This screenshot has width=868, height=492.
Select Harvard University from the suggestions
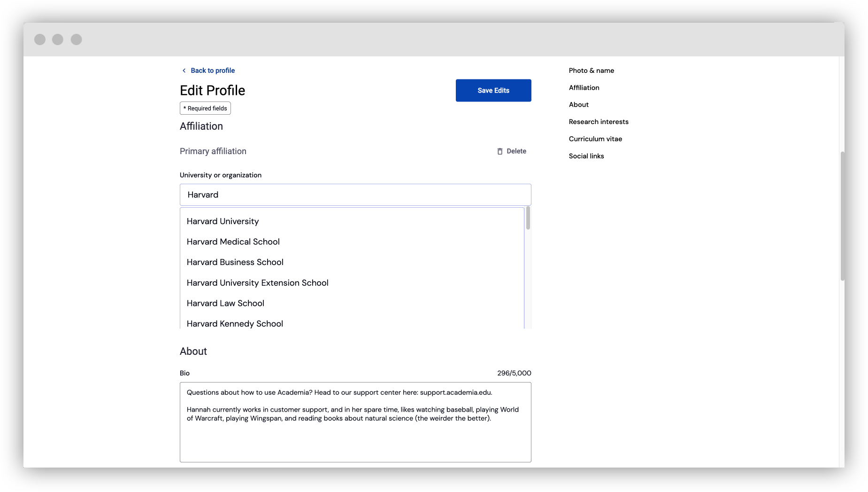(223, 221)
